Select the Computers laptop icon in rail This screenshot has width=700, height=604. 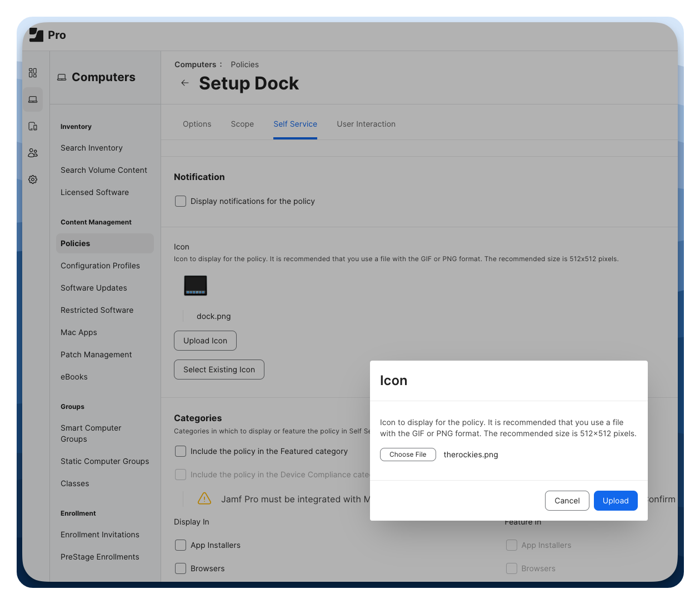tap(33, 99)
